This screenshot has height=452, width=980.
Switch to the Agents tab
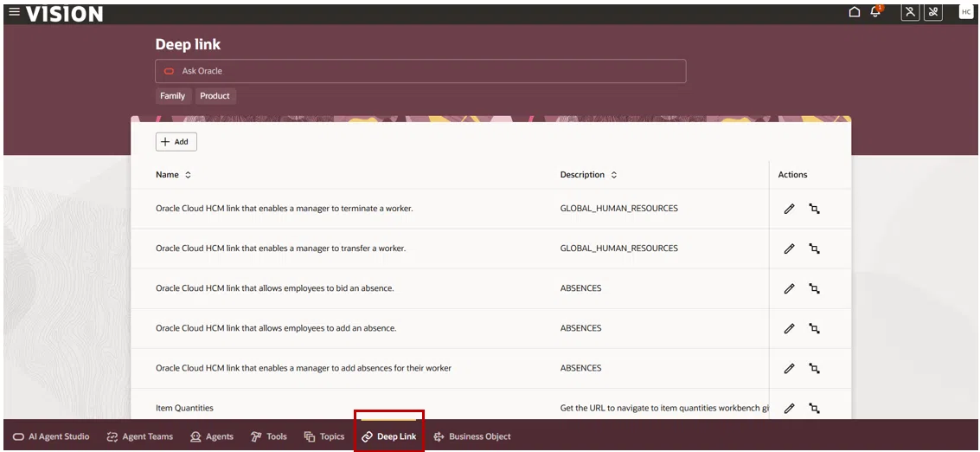(x=212, y=436)
